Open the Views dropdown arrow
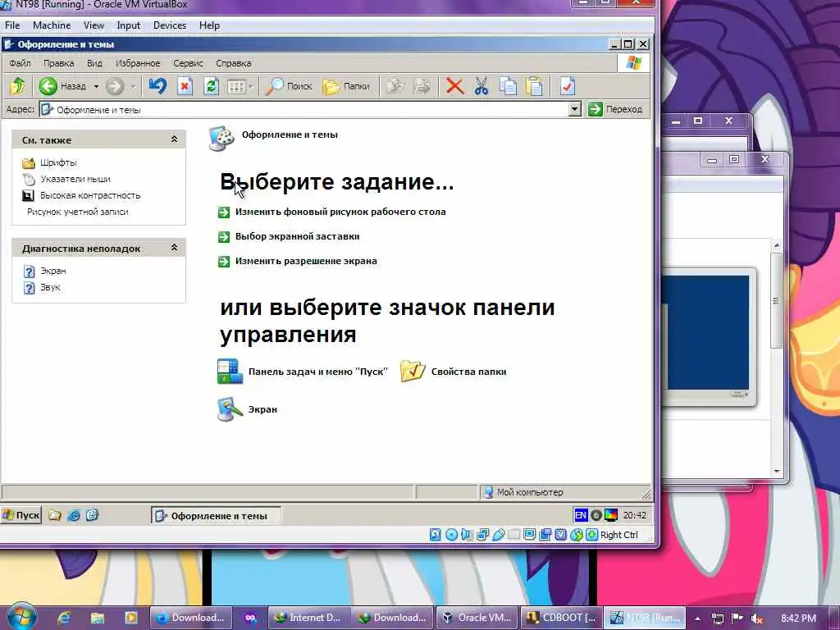The width and height of the screenshot is (840, 630). (x=251, y=86)
